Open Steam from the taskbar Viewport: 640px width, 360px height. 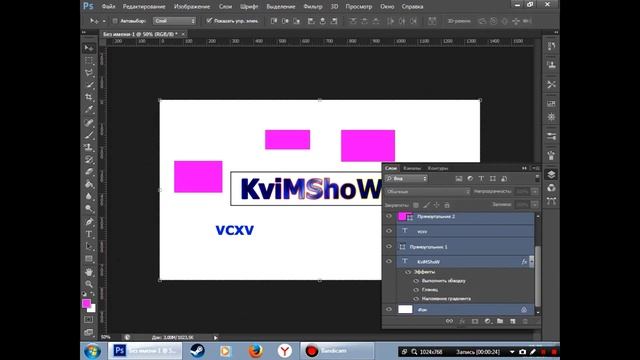pyautogui.click(x=198, y=351)
